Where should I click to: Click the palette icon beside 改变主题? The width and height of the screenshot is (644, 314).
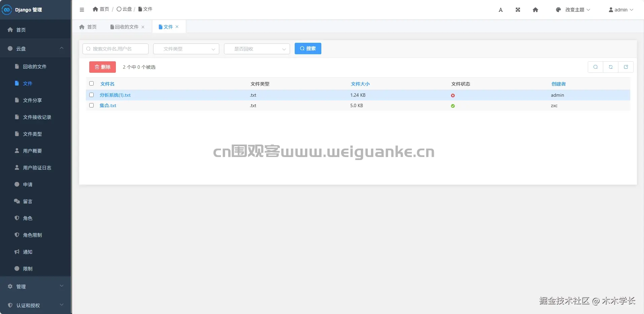point(558,10)
